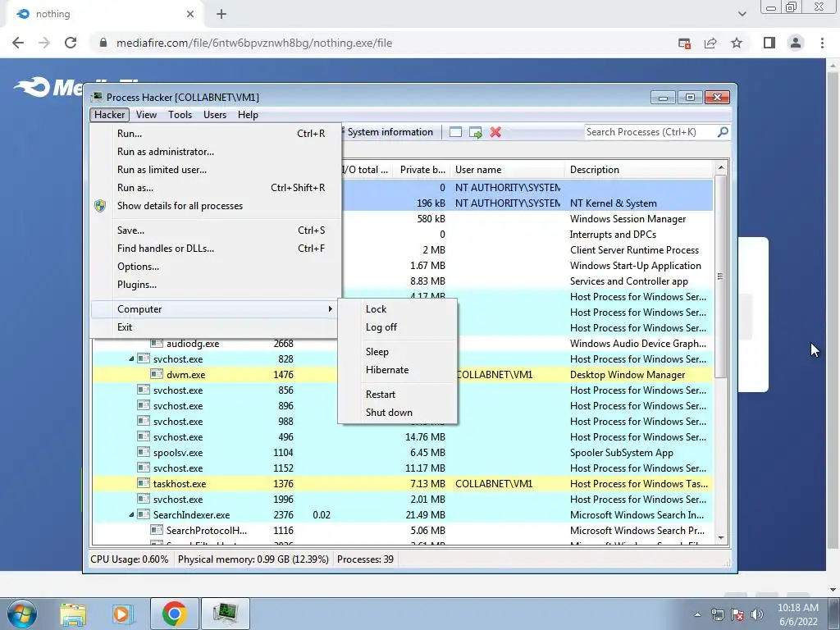Click process list scrollbar down arrow
840x630 pixels.
720,538
